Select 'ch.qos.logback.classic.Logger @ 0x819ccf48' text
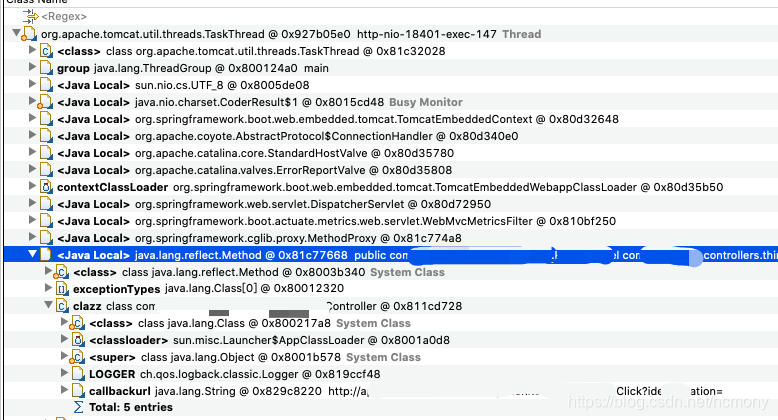 coord(260,374)
